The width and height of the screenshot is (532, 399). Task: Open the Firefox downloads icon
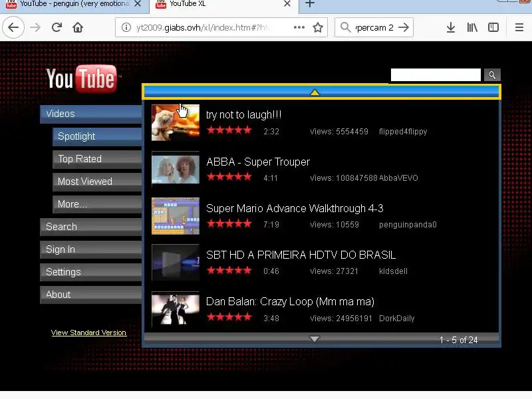click(x=451, y=27)
